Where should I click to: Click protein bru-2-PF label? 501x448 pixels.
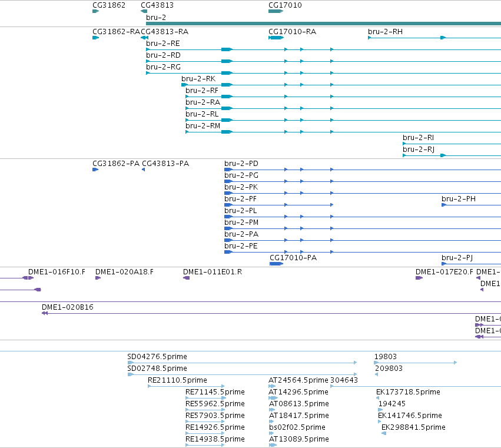coord(240,199)
